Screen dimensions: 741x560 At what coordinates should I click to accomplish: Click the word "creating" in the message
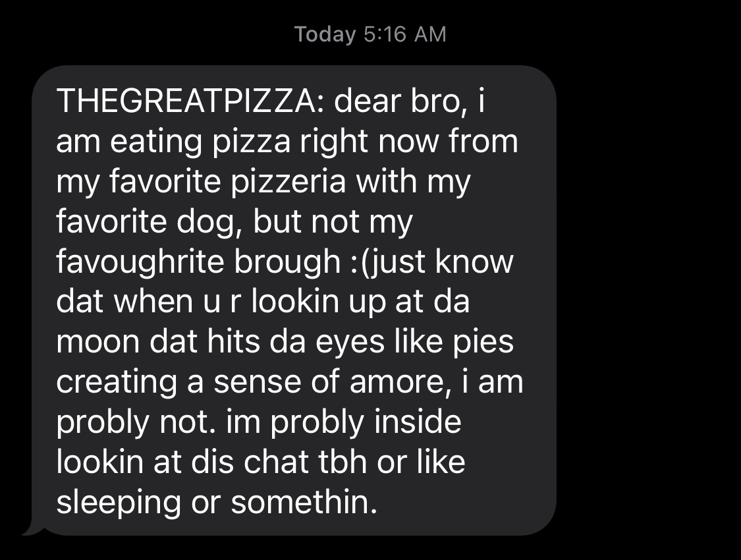pos(116,382)
